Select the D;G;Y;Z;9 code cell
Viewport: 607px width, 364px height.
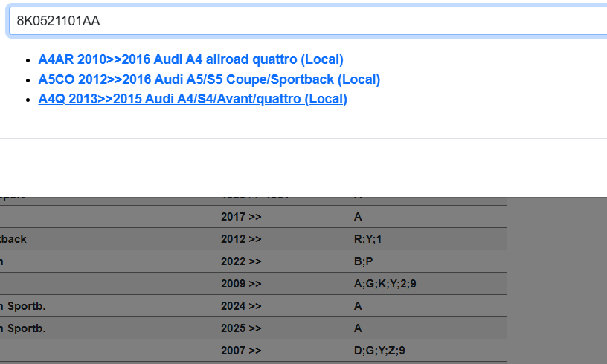pyautogui.click(x=379, y=351)
